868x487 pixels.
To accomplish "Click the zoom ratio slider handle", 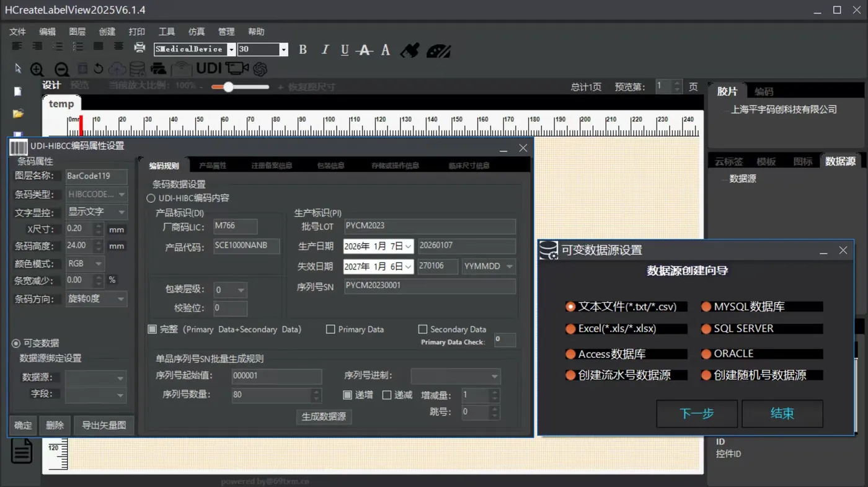I will [229, 87].
